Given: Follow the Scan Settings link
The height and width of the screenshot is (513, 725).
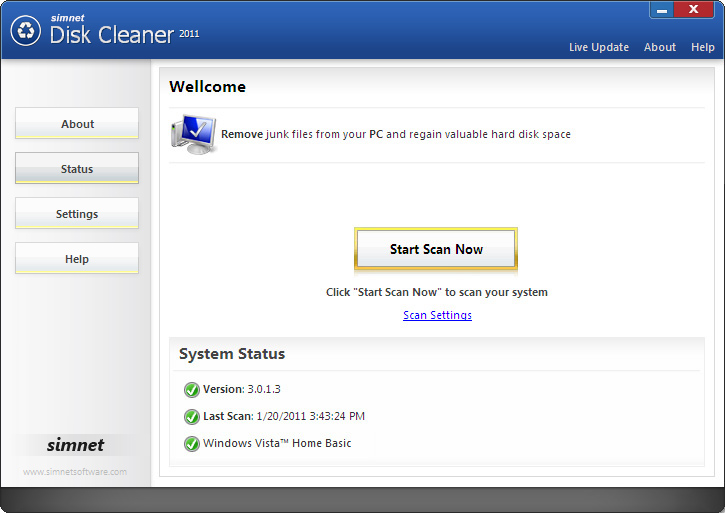Looking at the screenshot, I should point(437,315).
